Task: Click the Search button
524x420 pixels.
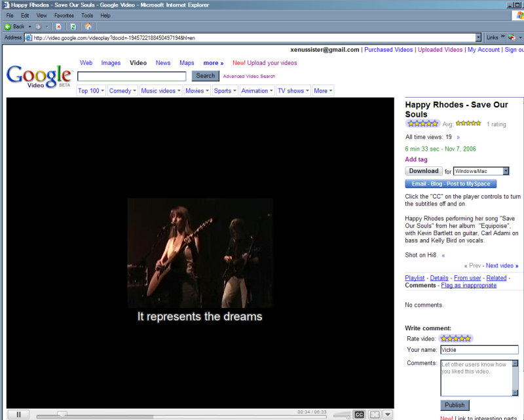Action: click(205, 76)
